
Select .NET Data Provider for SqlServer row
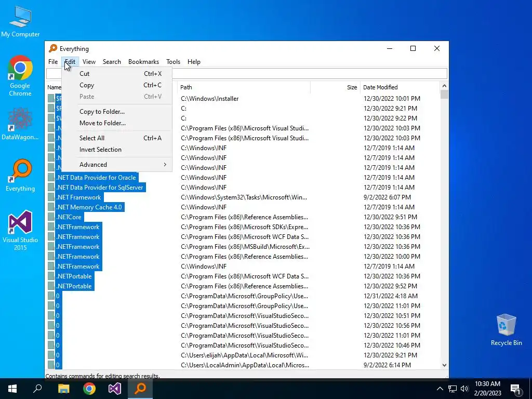pyautogui.click(x=100, y=187)
